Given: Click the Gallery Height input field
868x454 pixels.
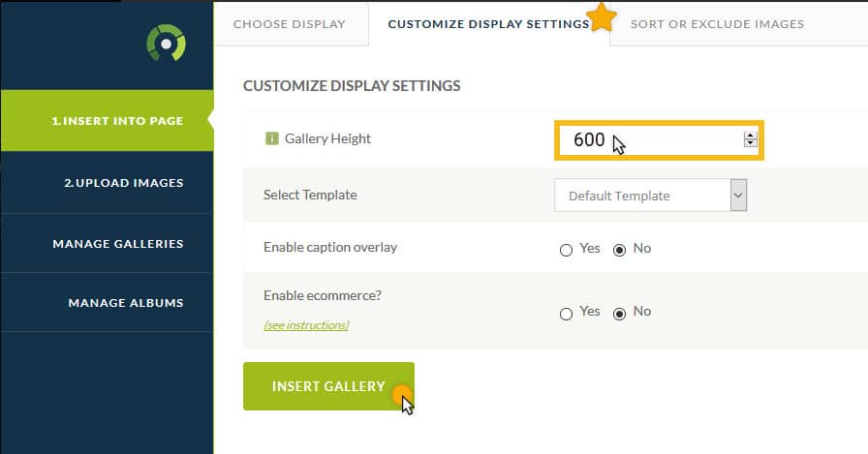Looking at the screenshot, I should (659, 140).
